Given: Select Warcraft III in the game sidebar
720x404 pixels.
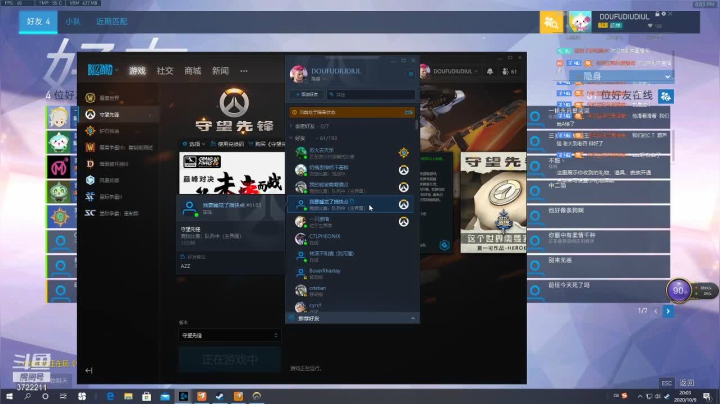Looking at the screenshot, I should 118,147.
